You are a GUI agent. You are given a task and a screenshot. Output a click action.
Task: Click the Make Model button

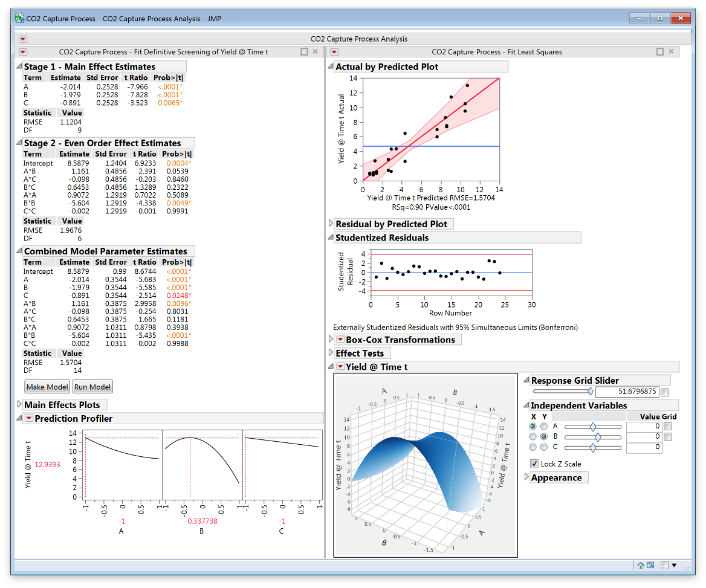coord(47,387)
